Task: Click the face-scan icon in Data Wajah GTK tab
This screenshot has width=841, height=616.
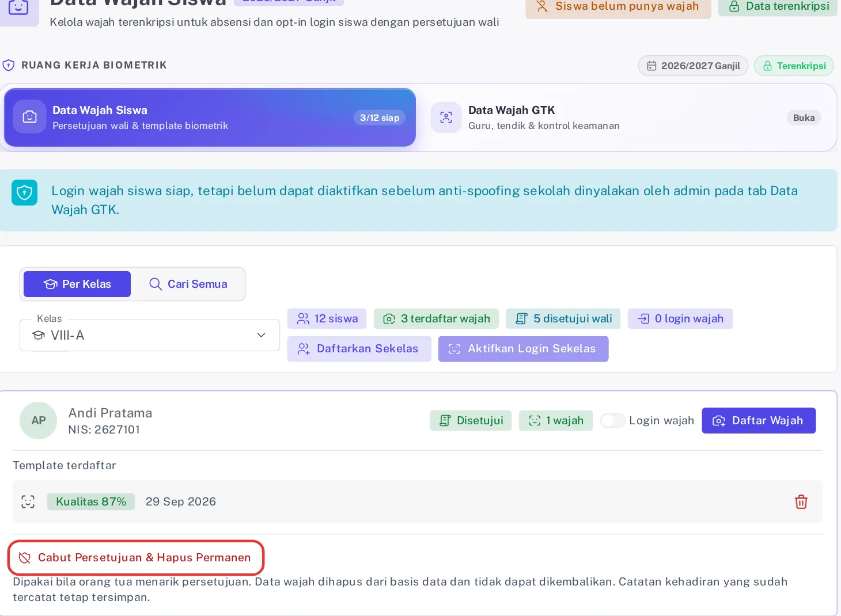Action: [446, 117]
